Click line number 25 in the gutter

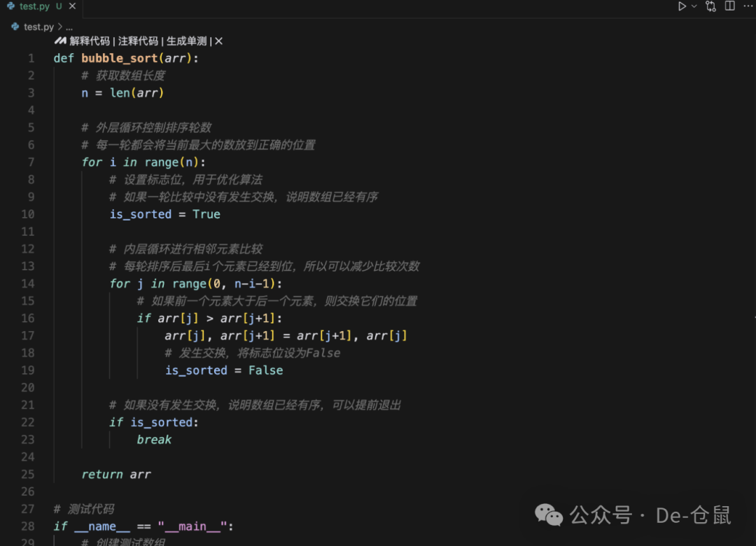pyautogui.click(x=28, y=475)
